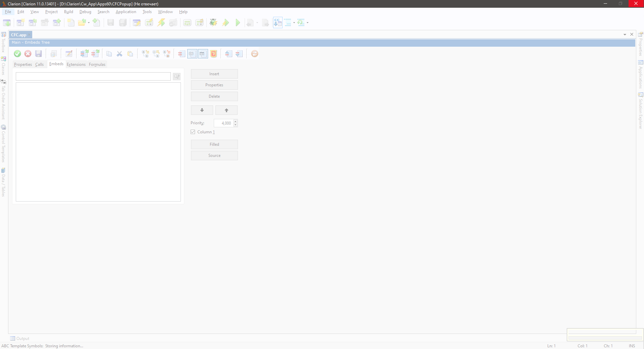
Task: Click the green Run arrow without debugger
Action: click(x=238, y=23)
